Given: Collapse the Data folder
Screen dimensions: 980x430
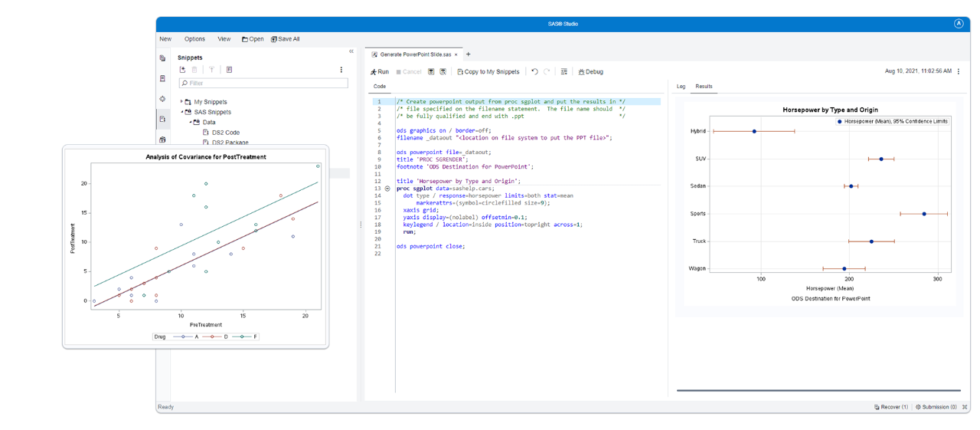Looking at the screenshot, I should pos(191,122).
